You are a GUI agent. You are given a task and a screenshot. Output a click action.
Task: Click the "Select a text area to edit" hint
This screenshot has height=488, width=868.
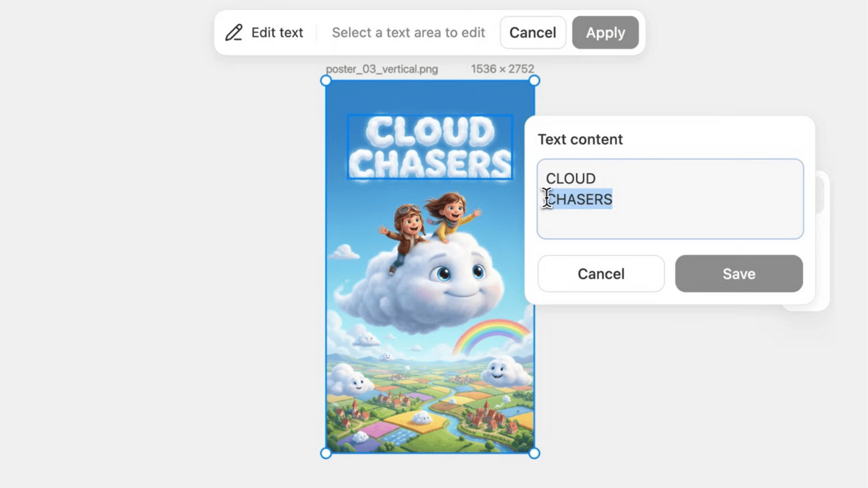coord(408,33)
